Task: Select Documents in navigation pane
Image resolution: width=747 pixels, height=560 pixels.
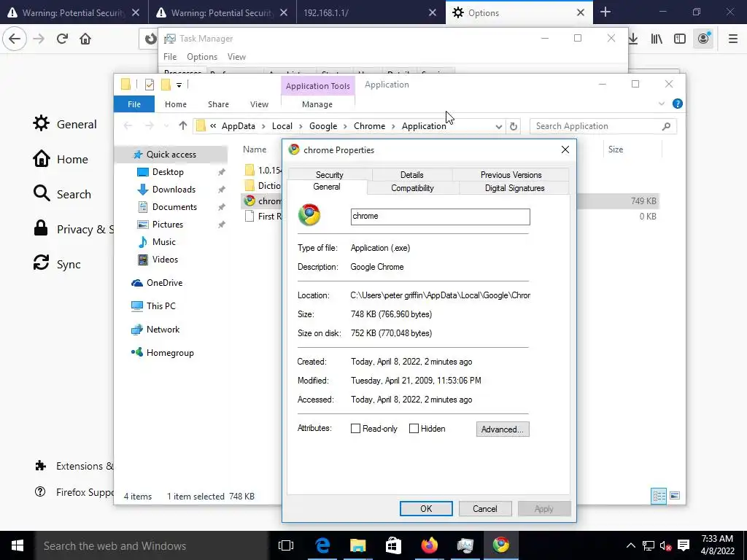Action: click(174, 207)
